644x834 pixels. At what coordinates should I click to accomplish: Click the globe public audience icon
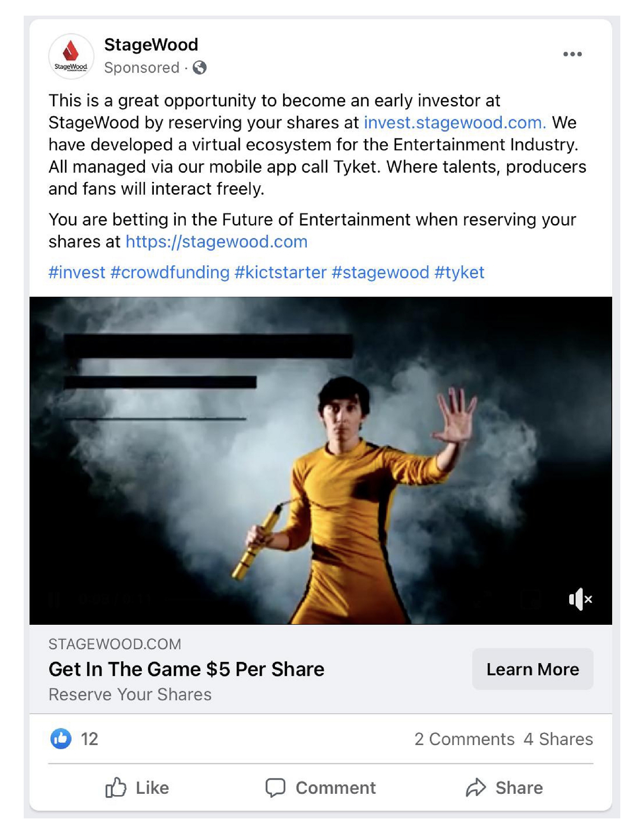pyautogui.click(x=200, y=68)
